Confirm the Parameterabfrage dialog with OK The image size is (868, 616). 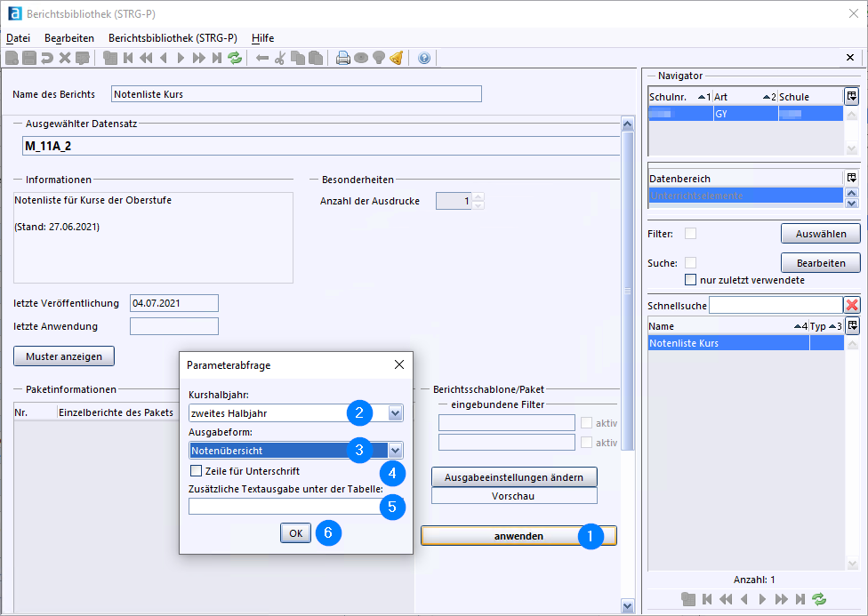point(295,533)
